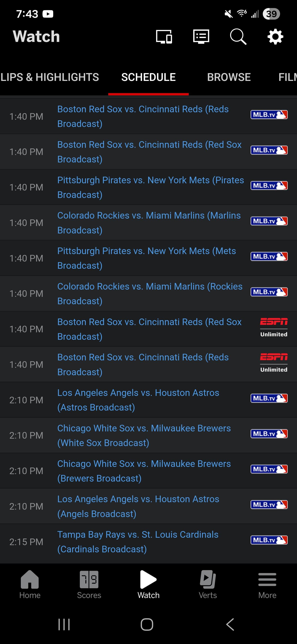
Task: Tap ESPN Unlimited logo on Red Sox Broadcast row
Action: point(274,328)
